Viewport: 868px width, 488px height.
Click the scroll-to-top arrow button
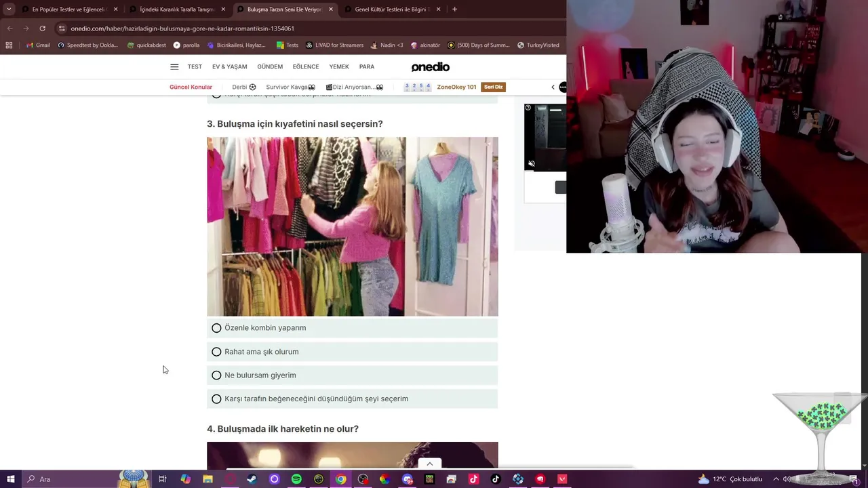pyautogui.click(x=429, y=464)
